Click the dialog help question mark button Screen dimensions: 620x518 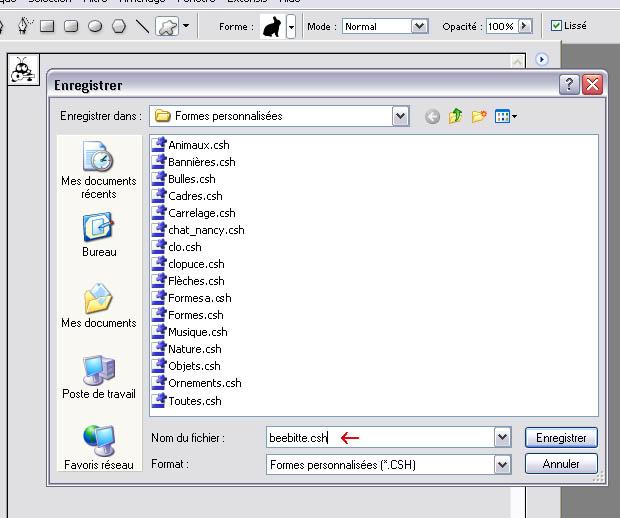(x=569, y=84)
